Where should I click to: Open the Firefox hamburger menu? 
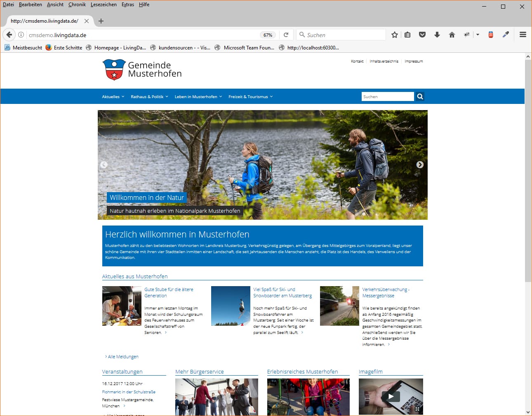pyautogui.click(x=523, y=35)
